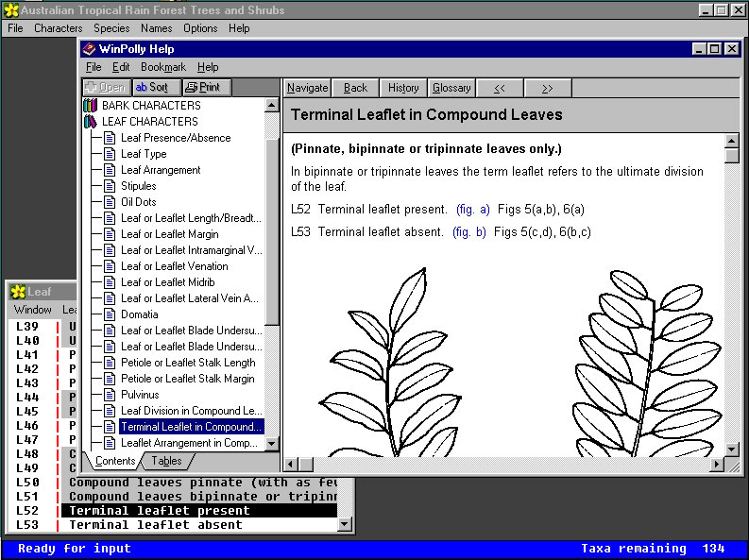Open the Names menu in main window

point(156,28)
